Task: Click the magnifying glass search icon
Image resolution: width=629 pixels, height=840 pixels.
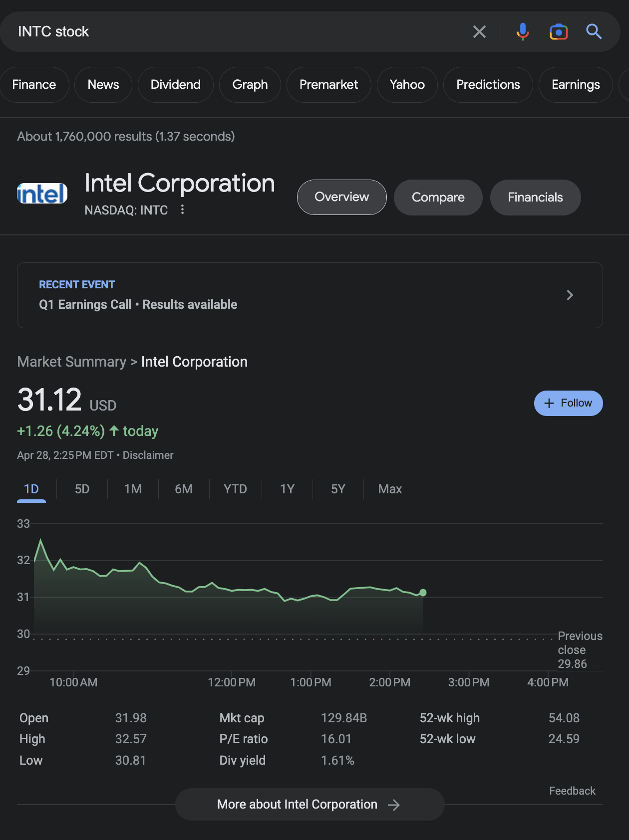Action: tap(594, 32)
